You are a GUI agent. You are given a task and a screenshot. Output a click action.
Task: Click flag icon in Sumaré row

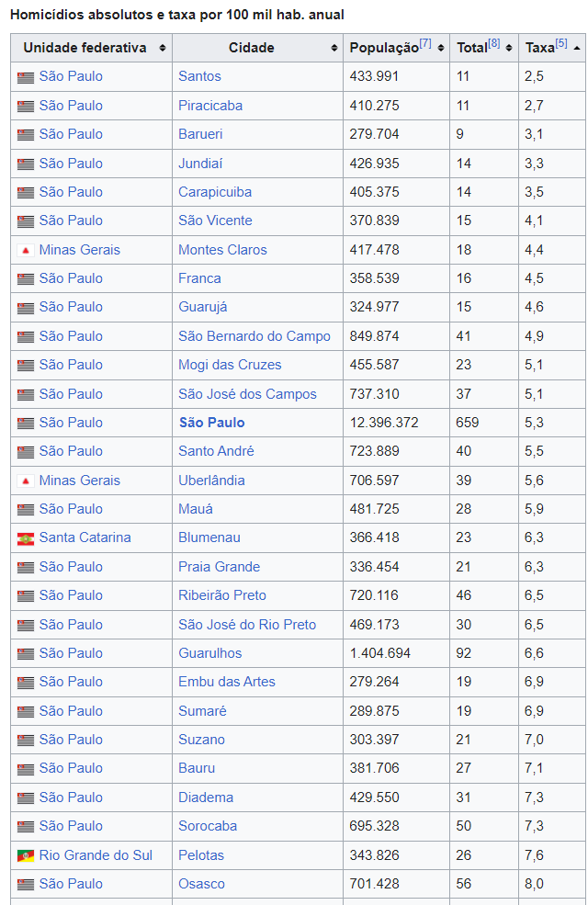tap(26, 712)
